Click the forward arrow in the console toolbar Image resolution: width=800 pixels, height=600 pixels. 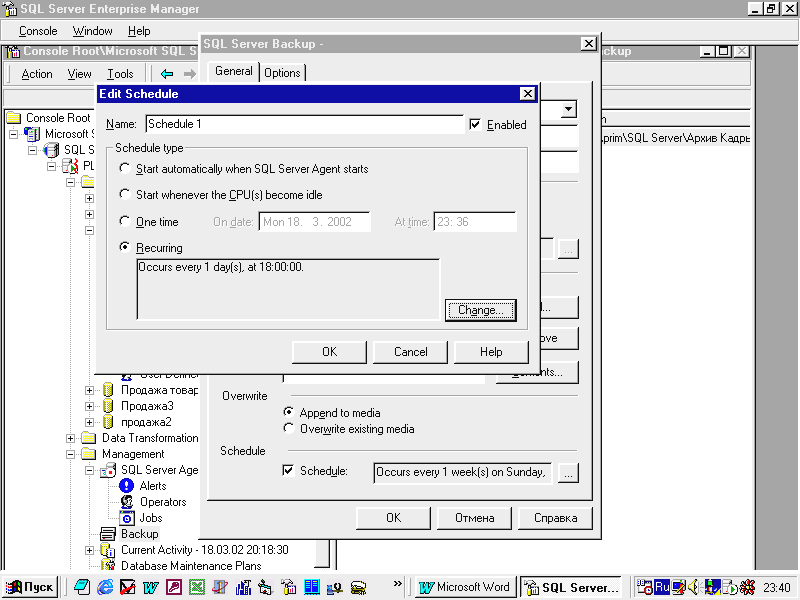pos(190,74)
